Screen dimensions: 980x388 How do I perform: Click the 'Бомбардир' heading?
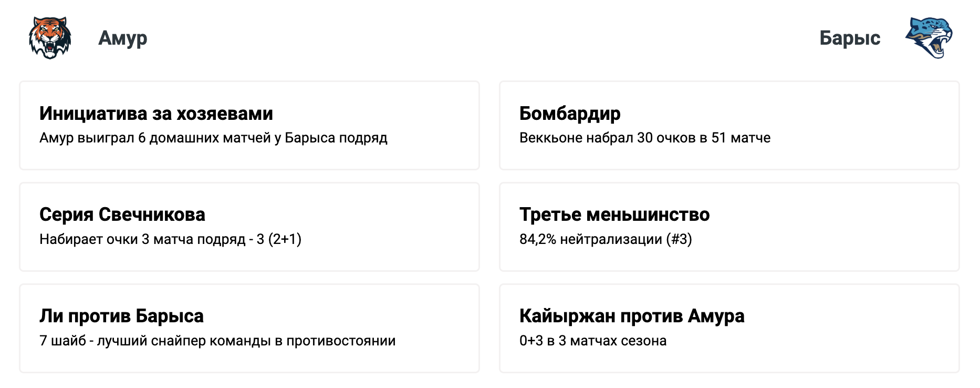(x=570, y=114)
